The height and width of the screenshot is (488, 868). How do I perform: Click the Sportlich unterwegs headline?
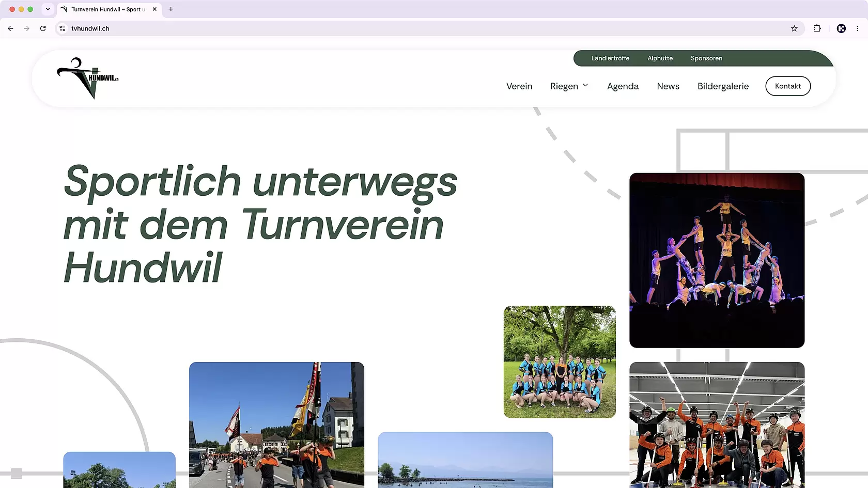coord(260,224)
